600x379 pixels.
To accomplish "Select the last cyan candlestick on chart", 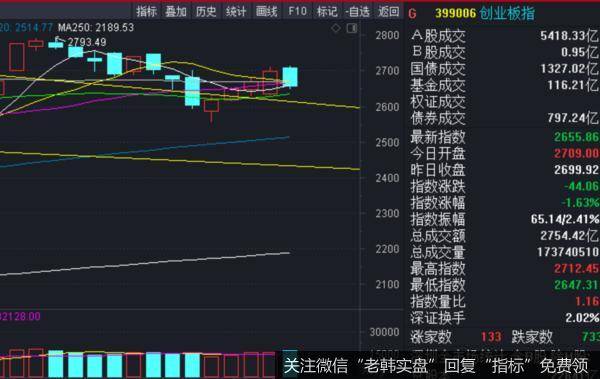I will point(290,77).
